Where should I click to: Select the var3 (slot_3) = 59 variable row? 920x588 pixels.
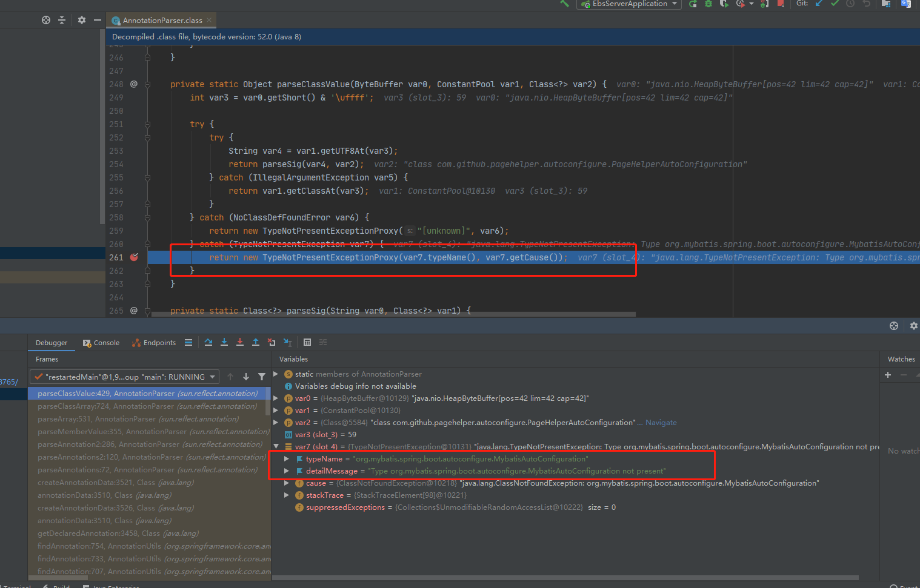click(x=576, y=435)
